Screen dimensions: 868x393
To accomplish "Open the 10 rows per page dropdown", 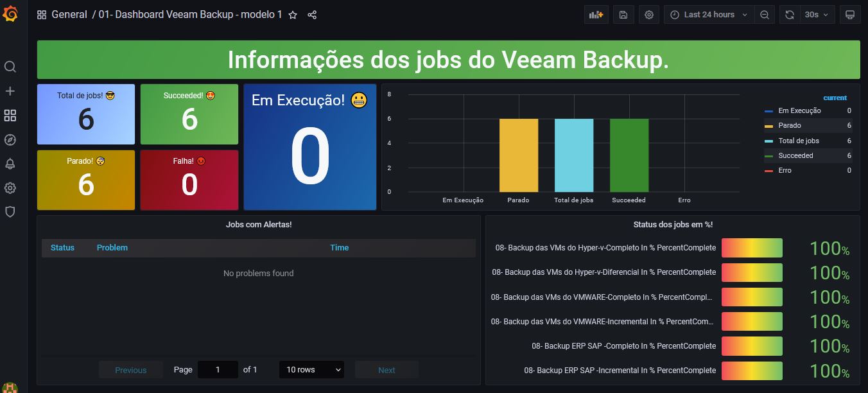I will coord(311,369).
